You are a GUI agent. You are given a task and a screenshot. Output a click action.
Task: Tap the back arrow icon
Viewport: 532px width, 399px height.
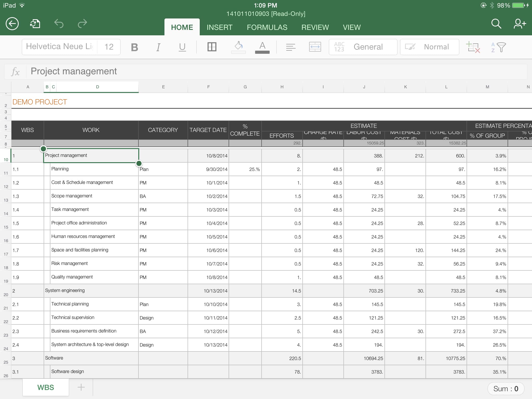[x=12, y=24]
